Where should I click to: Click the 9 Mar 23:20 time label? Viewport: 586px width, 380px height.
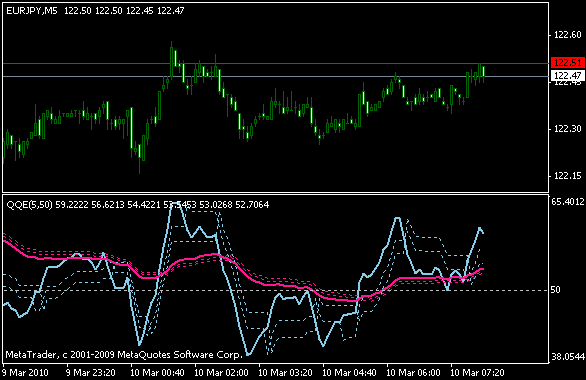point(90,373)
